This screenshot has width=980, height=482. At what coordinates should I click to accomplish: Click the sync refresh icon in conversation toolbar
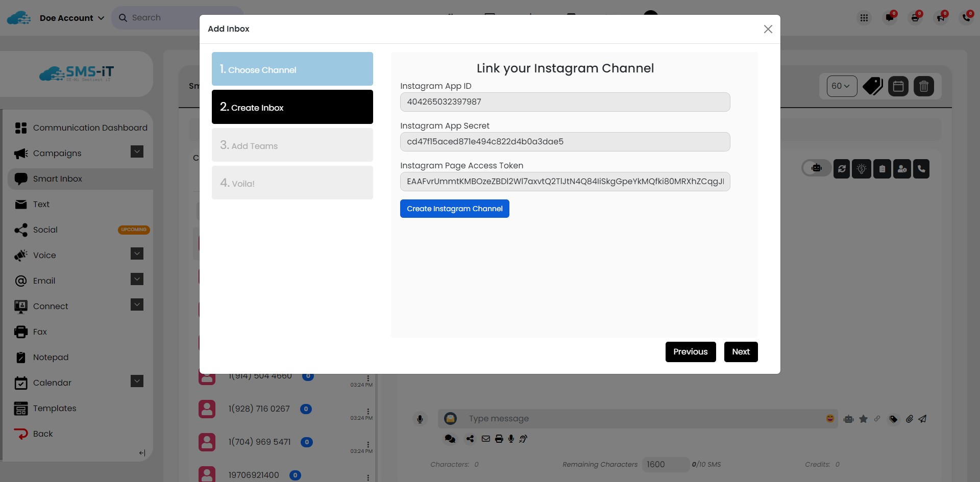[842, 169]
